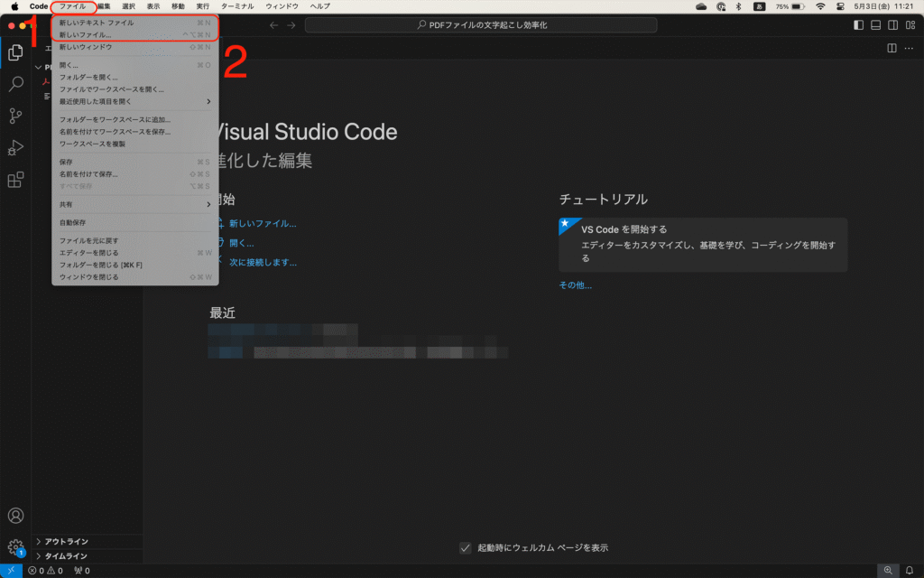Expand 最近使用した項目を開く submenu
Viewport: 924px width, 578px height.
coord(135,101)
